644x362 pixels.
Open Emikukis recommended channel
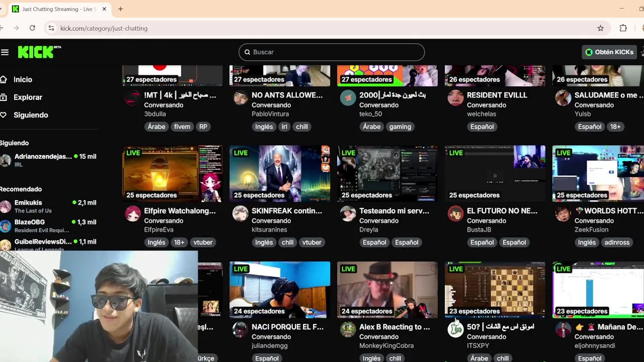point(48,206)
